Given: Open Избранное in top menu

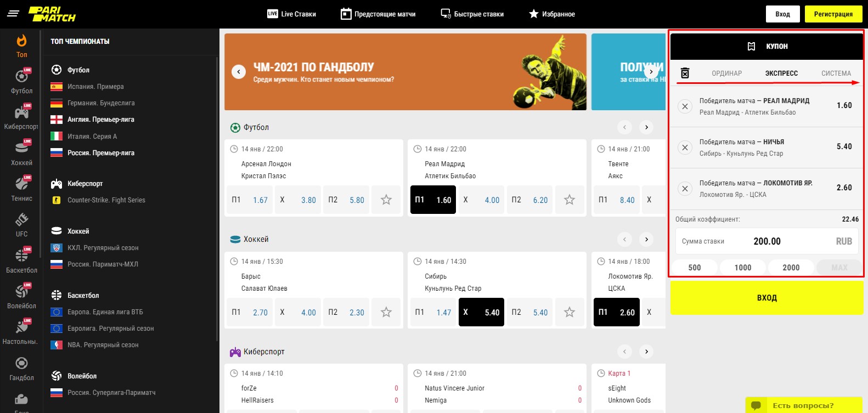Looking at the screenshot, I should tap(552, 14).
